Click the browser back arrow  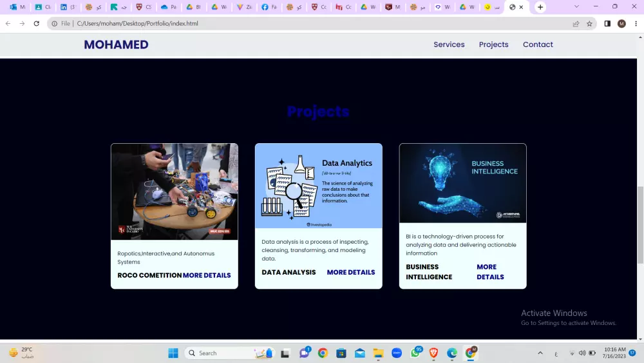click(x=8, y=23)
